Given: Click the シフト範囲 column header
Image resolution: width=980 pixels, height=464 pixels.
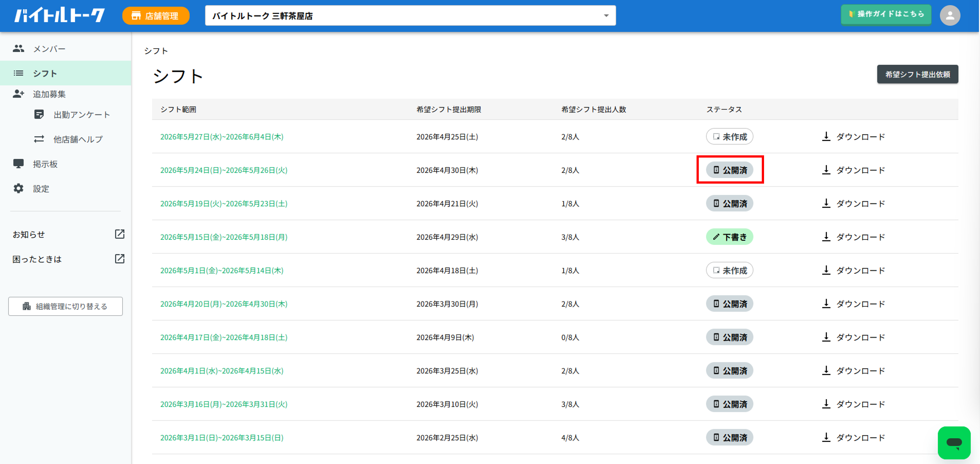Looking at the screenshot, I should [x=178, y=109].
